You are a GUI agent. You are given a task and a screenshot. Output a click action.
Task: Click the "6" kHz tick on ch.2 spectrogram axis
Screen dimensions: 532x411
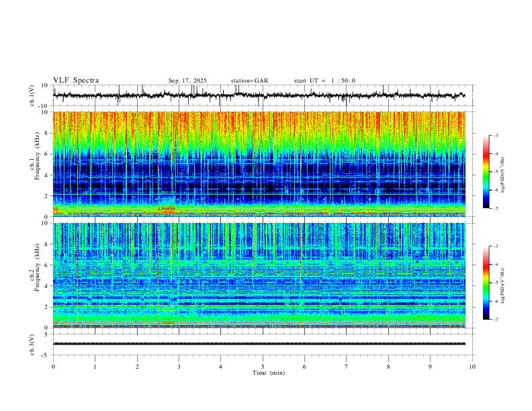point(46,265)
